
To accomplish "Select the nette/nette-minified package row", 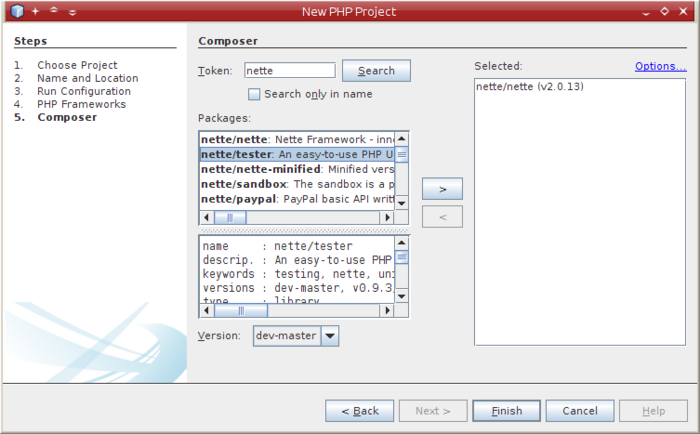I will click(x=297, y=169).
